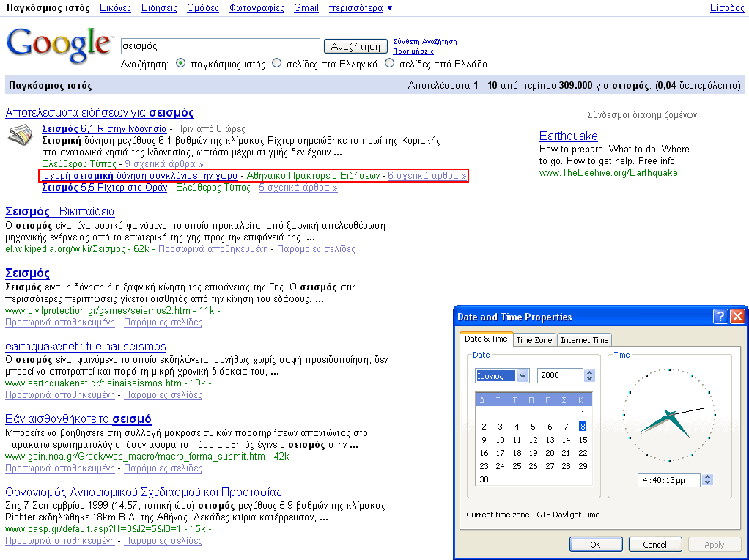Decrease the year 2008 with down stepper
The width and height of the screenshot is (749, 560).
coord(589,379)
